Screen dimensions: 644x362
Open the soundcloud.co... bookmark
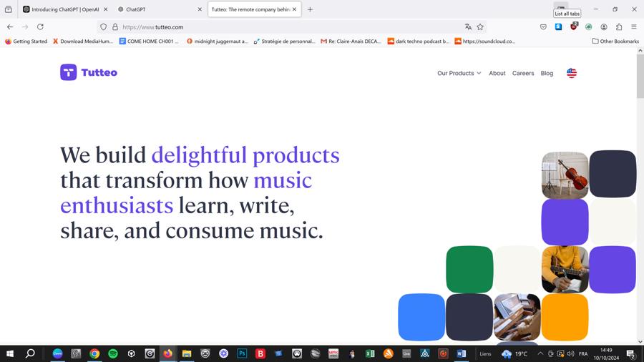tap(485, 41)
